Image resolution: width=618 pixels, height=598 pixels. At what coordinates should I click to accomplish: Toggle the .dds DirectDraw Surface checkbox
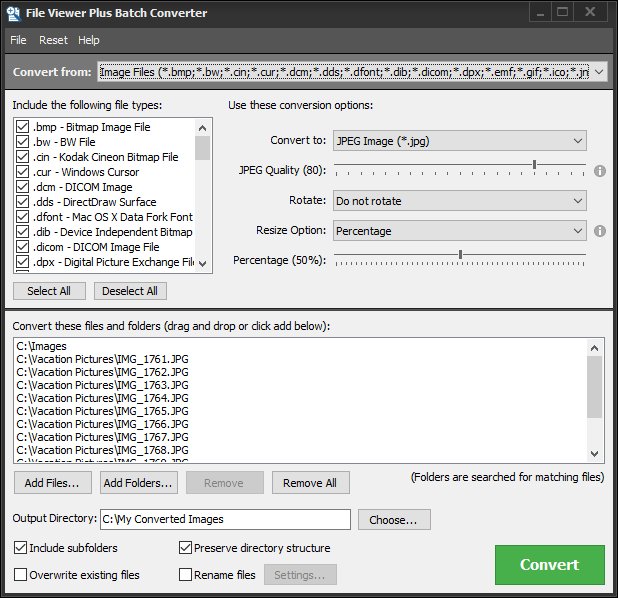(x=22, y=202)
